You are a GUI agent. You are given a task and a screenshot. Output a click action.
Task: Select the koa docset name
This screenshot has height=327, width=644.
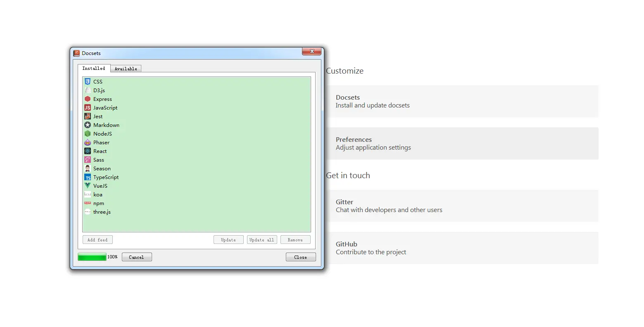pyautogui.click(x=98, y=194)
